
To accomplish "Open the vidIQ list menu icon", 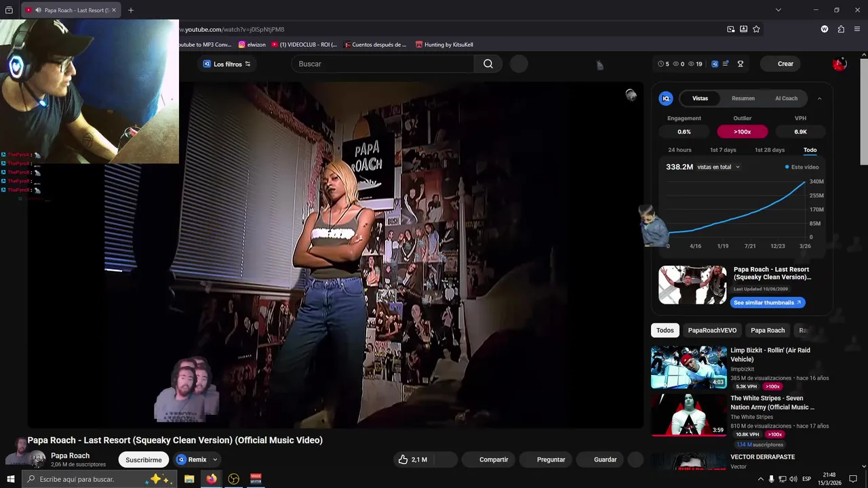I will tap(726, 64).
